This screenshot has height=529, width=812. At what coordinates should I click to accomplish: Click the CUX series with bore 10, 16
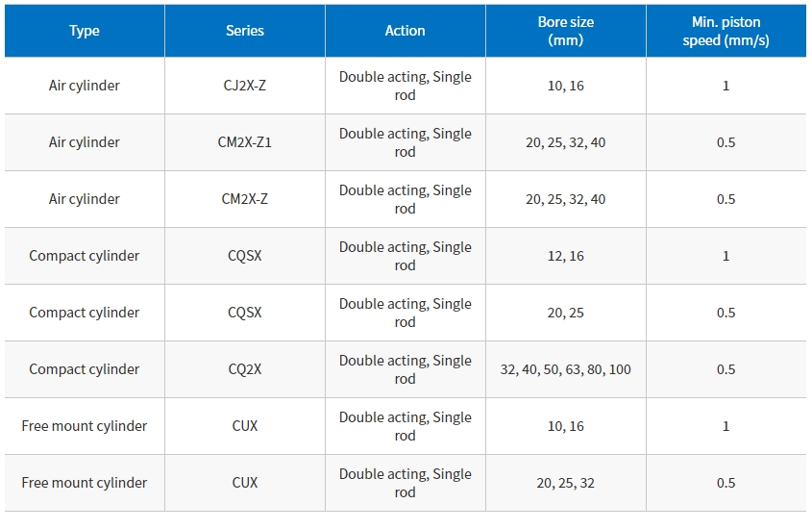(x=245, y=426)
